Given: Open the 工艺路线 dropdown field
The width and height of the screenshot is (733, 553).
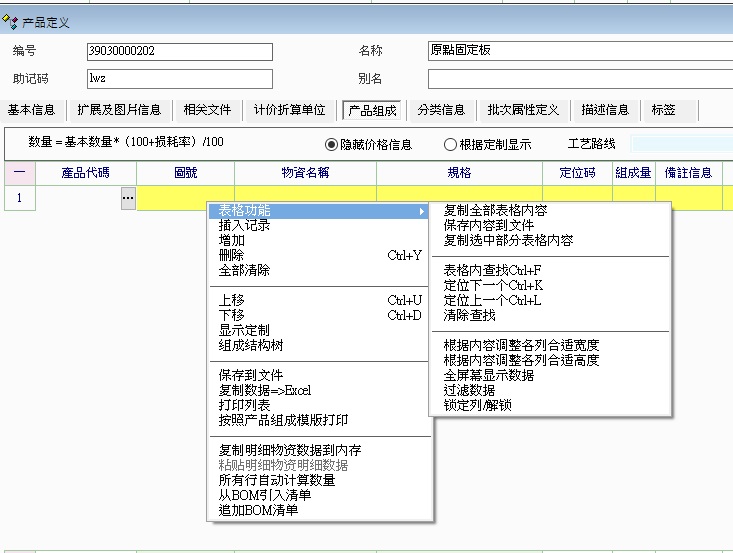Looking at the screenshot, I should pos(680,144).
